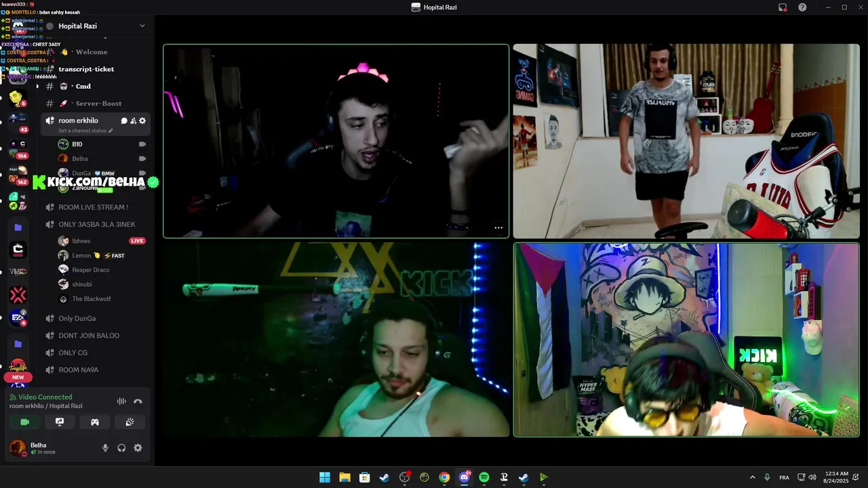
Task: Open the Welcome text channel
Action: (95, 52)
